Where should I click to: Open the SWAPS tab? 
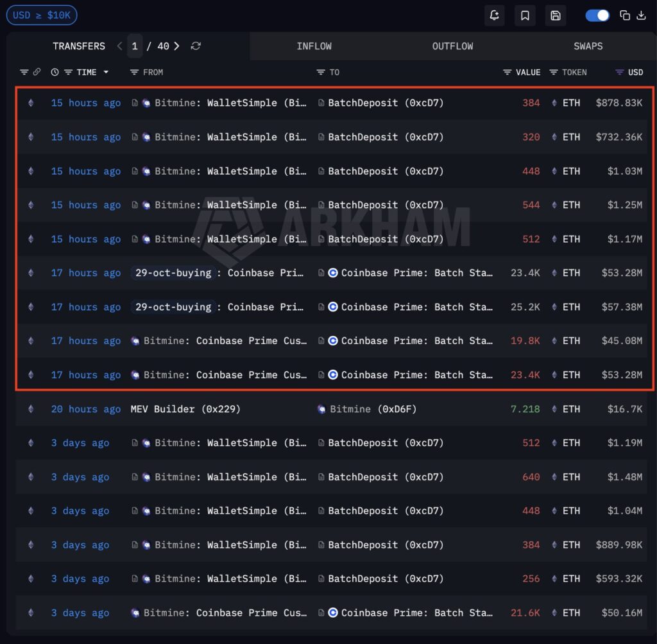point(588,46)
